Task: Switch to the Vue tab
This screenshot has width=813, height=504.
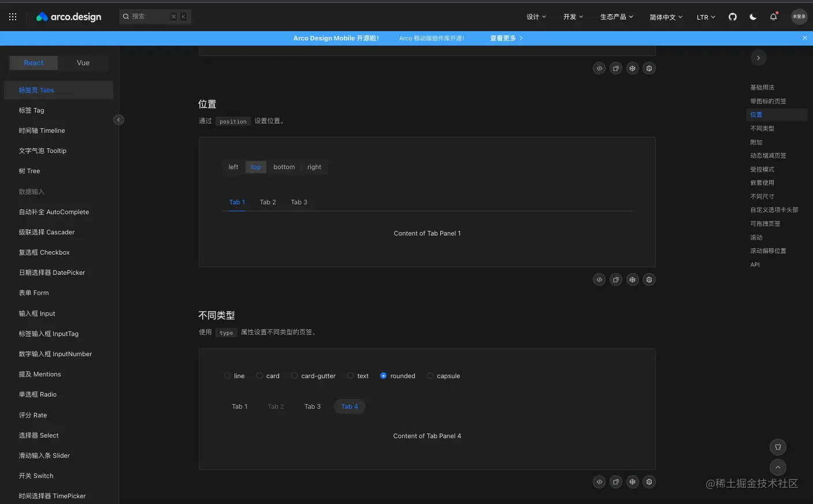Action: (83, 63)
